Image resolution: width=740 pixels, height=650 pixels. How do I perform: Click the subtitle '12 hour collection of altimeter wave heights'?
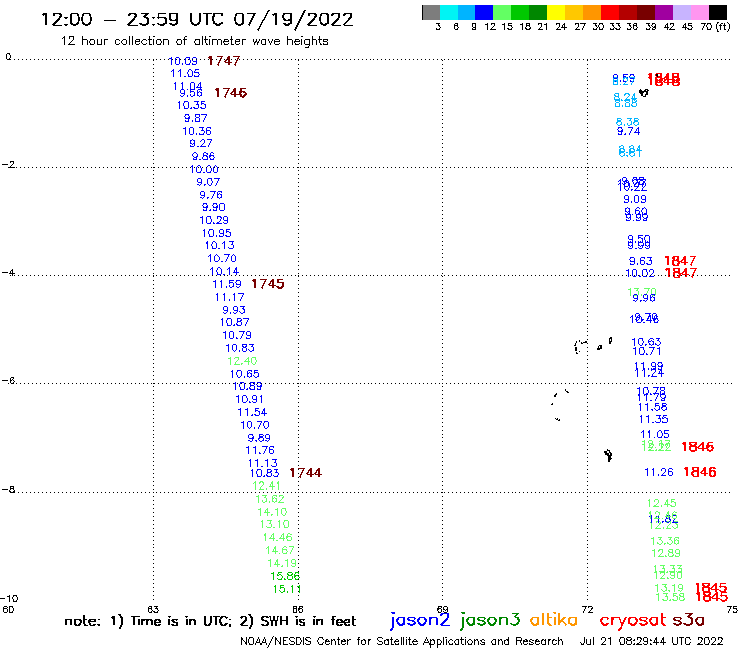[194, 41]
